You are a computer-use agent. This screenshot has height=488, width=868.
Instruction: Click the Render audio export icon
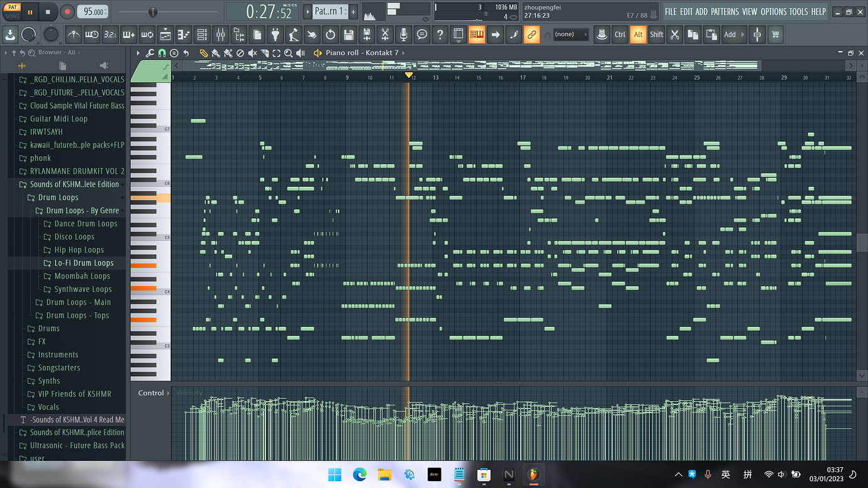[x=367, y=35]
